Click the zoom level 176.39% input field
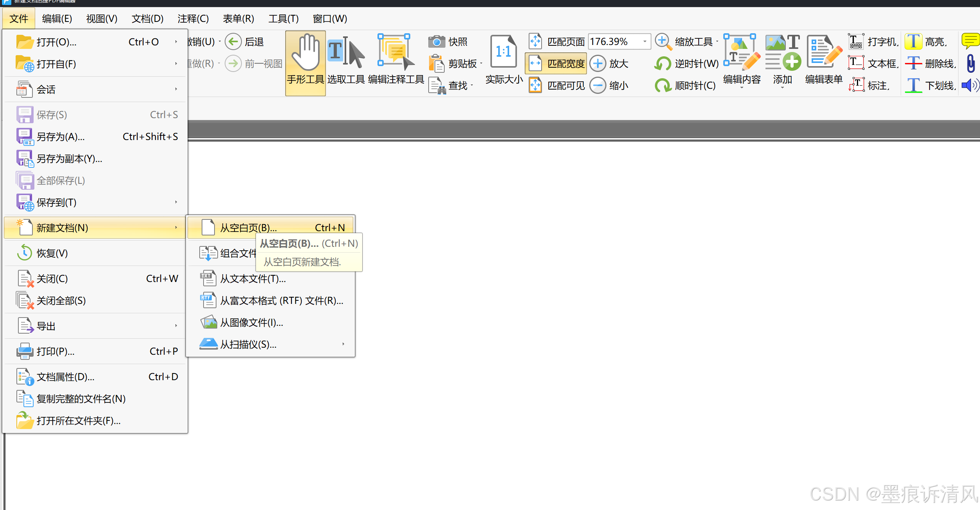 point(613,41)
